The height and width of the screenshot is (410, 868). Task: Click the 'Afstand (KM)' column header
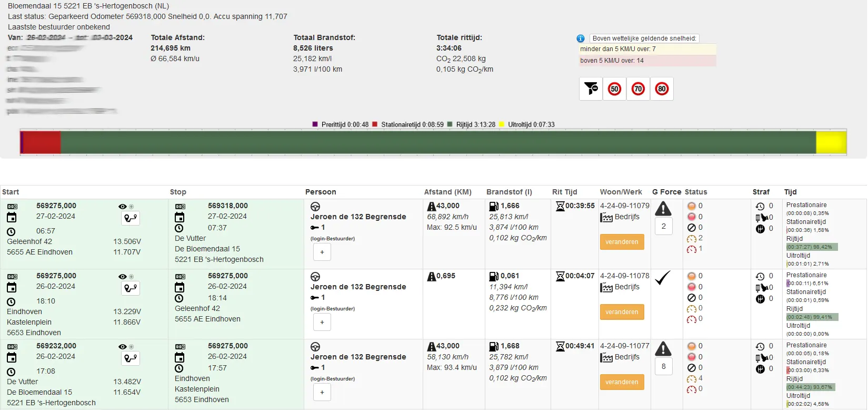tap(448, 192)
